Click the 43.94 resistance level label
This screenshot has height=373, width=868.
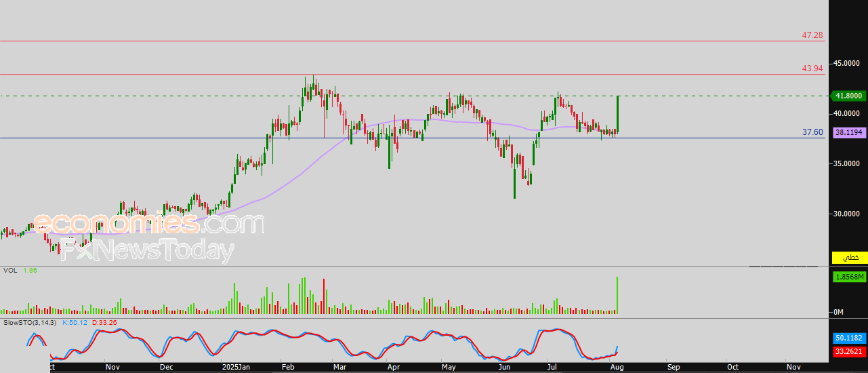(812, 68)
